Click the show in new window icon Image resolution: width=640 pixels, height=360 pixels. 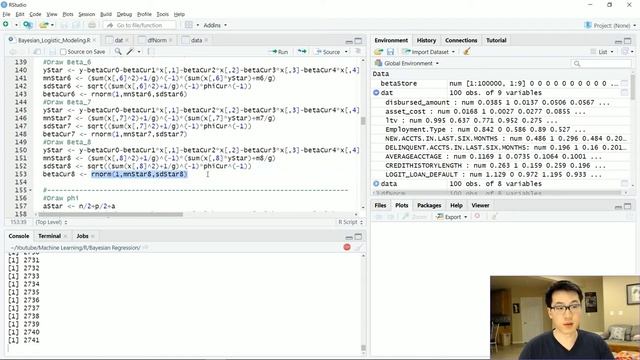(x=37, y=51)
